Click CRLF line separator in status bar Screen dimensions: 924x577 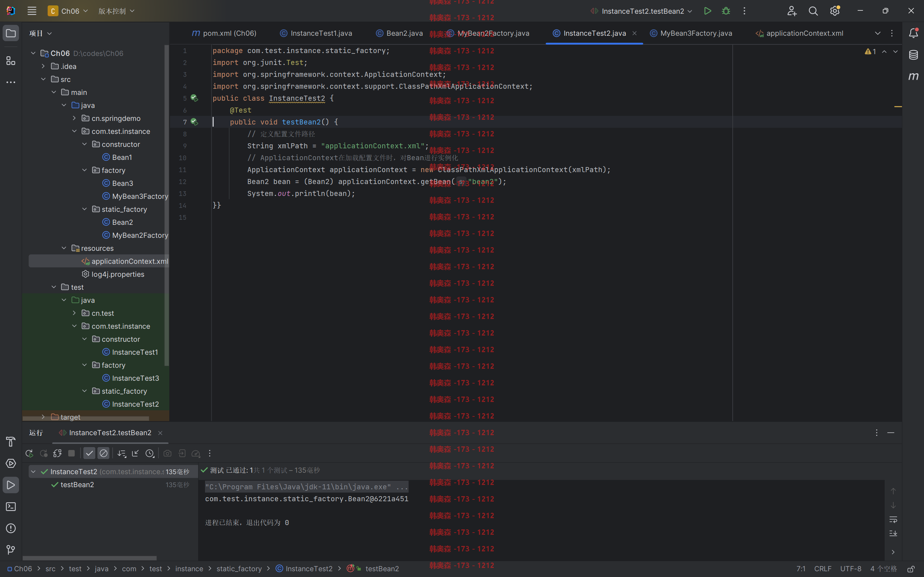tap(823, 569)
